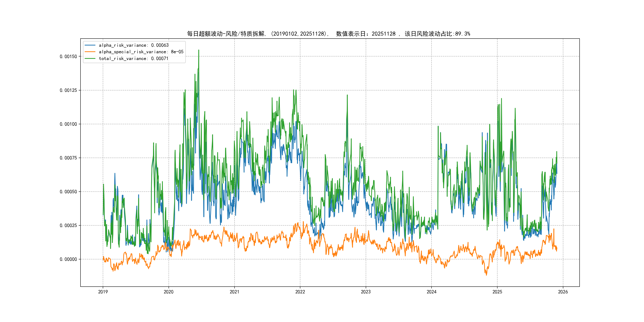Click the 2025 x-axis tick label
Screen dimensions: 644x322
click(497, 292)
